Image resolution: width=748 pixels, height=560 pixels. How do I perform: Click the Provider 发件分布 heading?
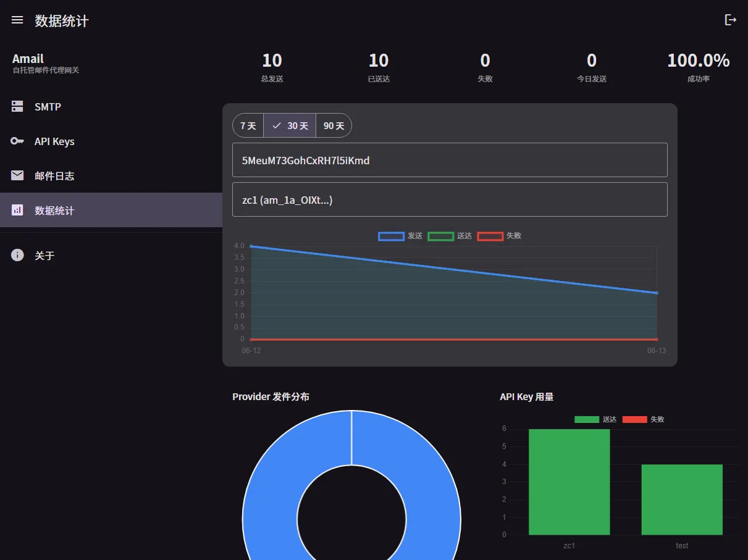point(271,396)
